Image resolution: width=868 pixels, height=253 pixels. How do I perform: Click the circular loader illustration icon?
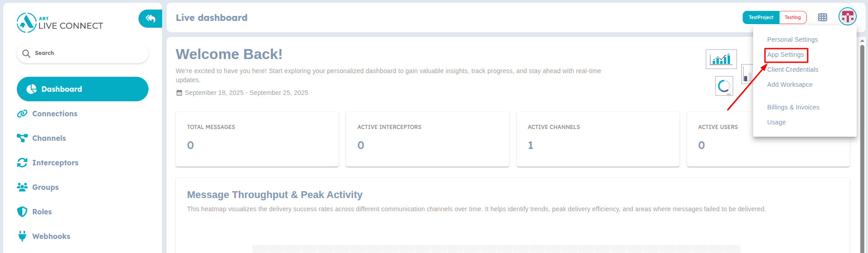click(724, 86)
